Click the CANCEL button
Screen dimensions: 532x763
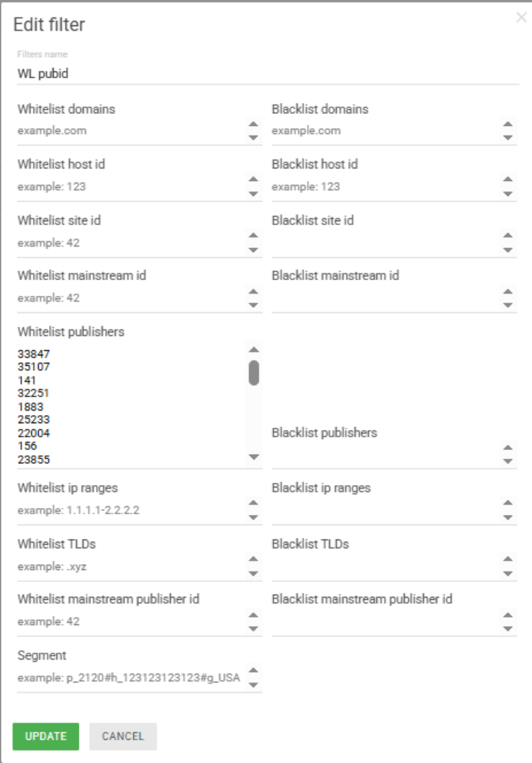click(x=123, y=736)
